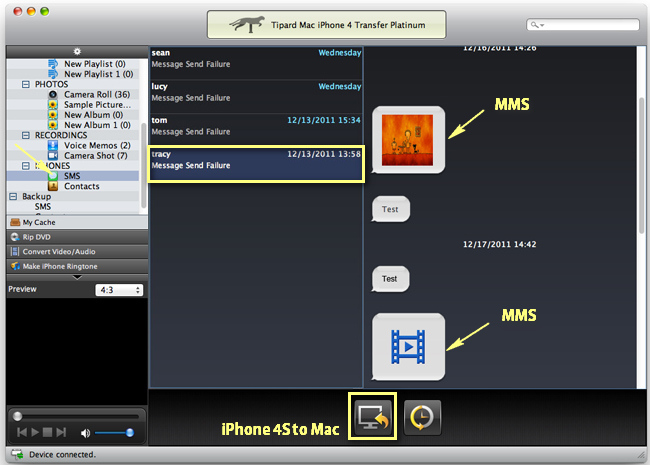Screen dimensions: 650x465
Task: Select Voice Memos (2) label
Action: (97, 145)
